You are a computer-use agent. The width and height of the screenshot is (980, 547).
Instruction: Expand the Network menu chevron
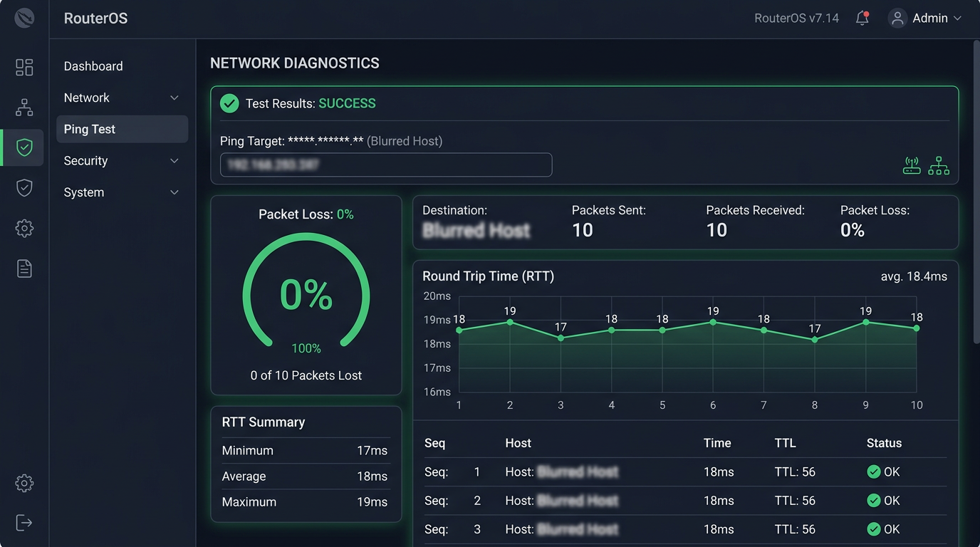[x=174, y=98]
